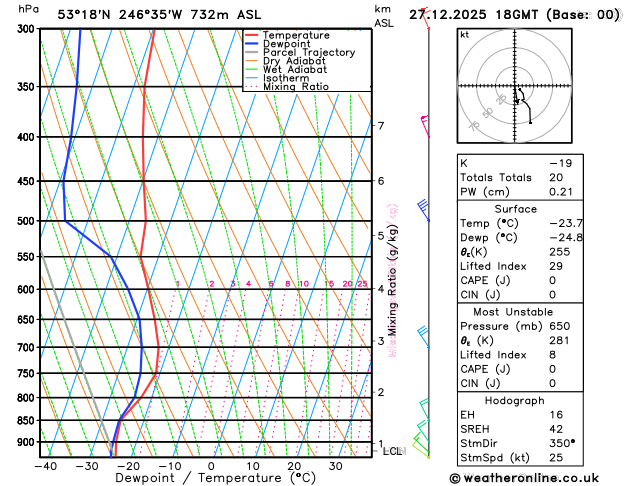Viewport: 629px width, 486px height.
Task: Click the EH value 16
Action: point(556,415)
